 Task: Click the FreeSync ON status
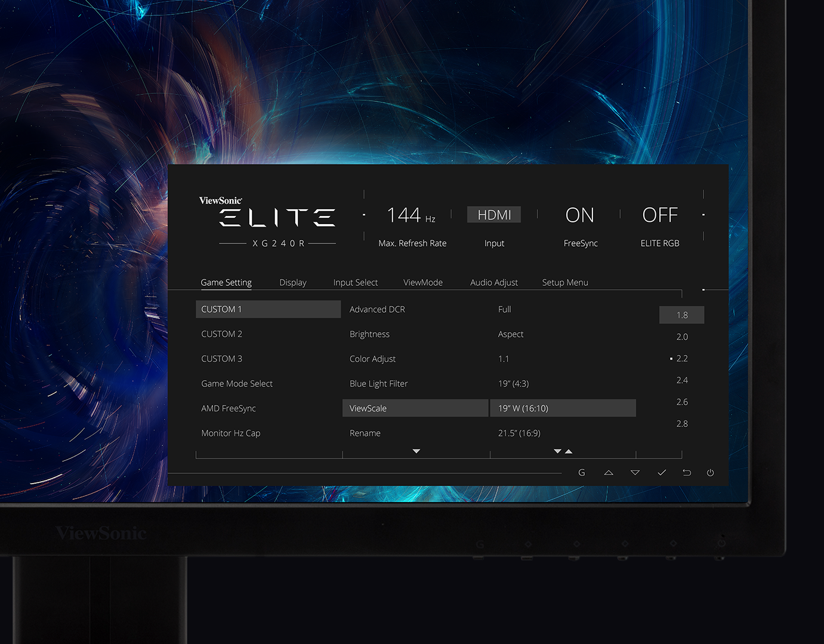click(x=580, y=215)
